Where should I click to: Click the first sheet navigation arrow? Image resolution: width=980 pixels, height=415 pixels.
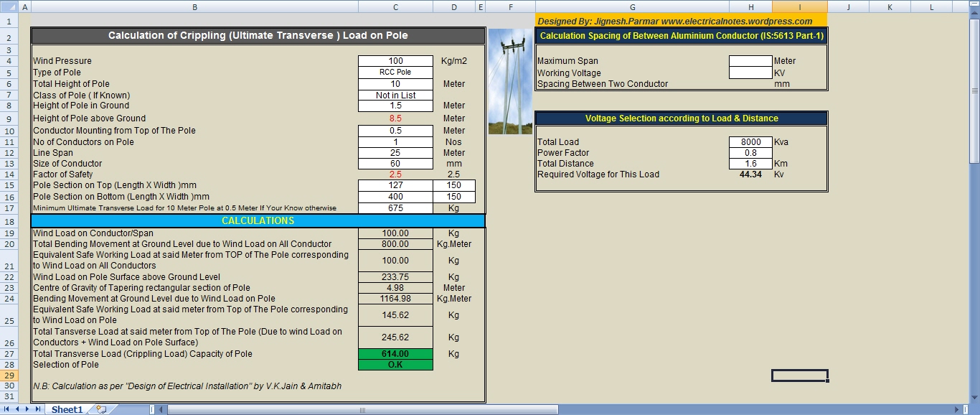click(7, 409)
